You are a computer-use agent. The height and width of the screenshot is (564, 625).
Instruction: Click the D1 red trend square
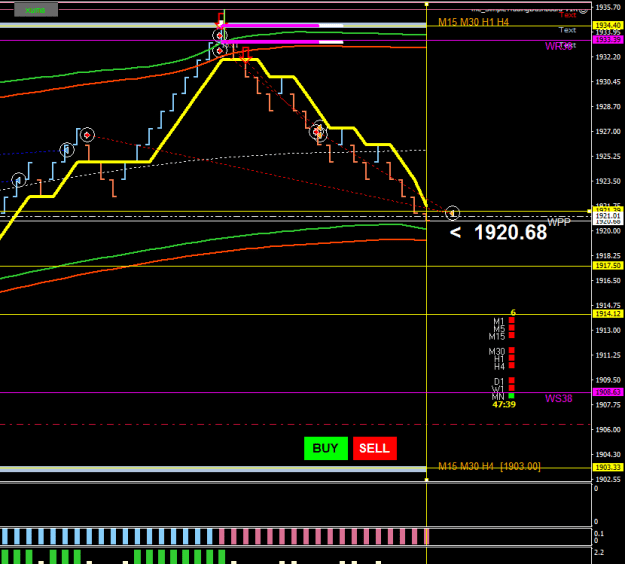(x=512, y=381)
